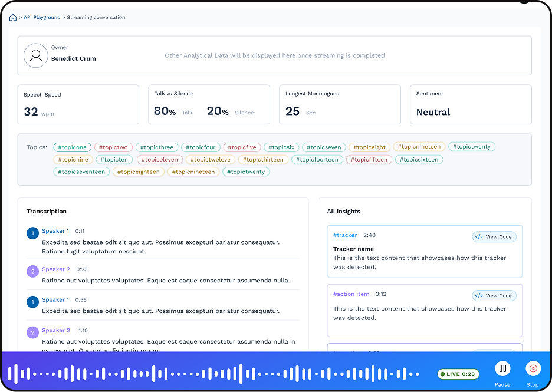552x392 pixels.
Task: Click the home icon in breadcrumb
Action: click(13, 18)
